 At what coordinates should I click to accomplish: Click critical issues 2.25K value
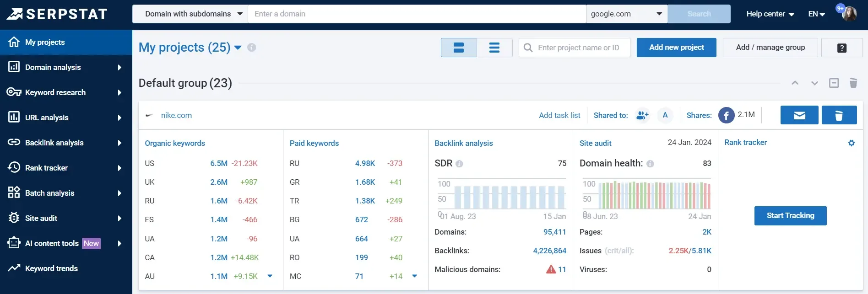[678, 251]
